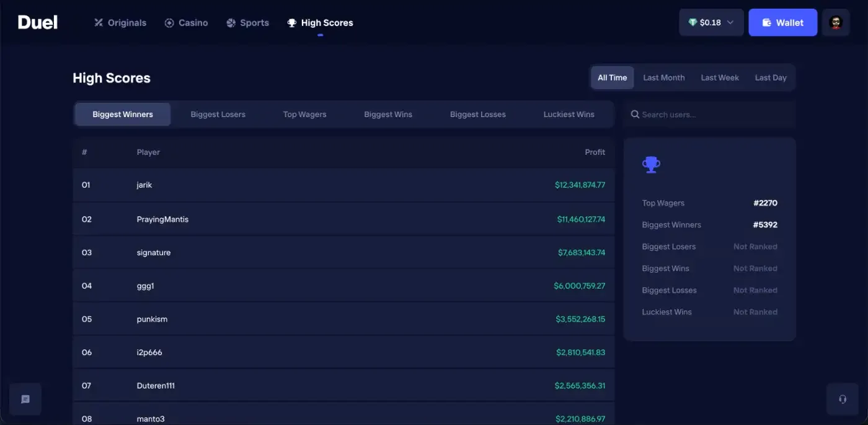The width and height of the screenshot is (868, 425).
Task: Select the All Time period filter
Action: [x=612, y=77]
